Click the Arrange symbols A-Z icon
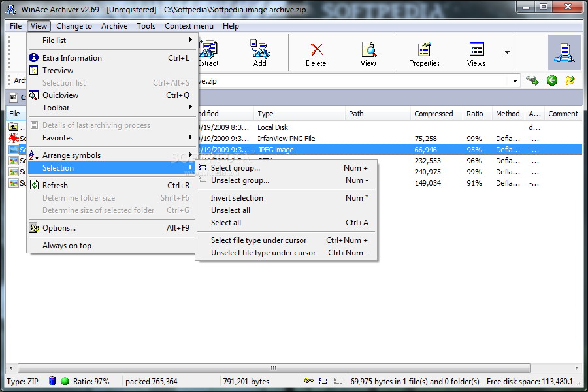Image resolution: width=588 pixels, height=392 pixels. (34, 155)
